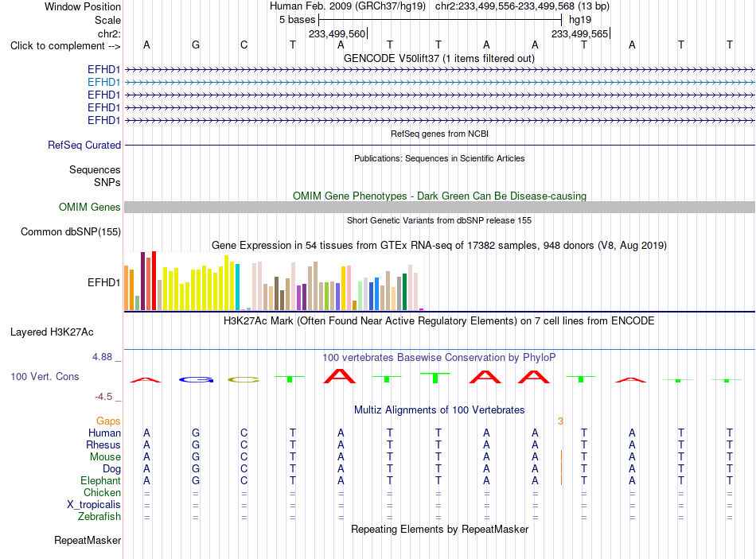Click the Common dbSNP(155) track label
756x559 pixels.
[x=70, y=232]
